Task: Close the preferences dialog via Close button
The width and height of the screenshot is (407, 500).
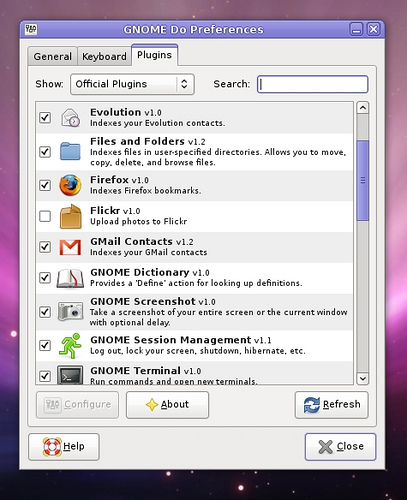Action: coord(340,447)
